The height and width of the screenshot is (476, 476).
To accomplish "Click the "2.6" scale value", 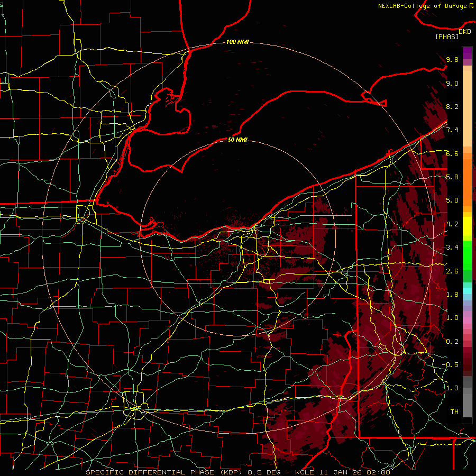I will point(452,271).
